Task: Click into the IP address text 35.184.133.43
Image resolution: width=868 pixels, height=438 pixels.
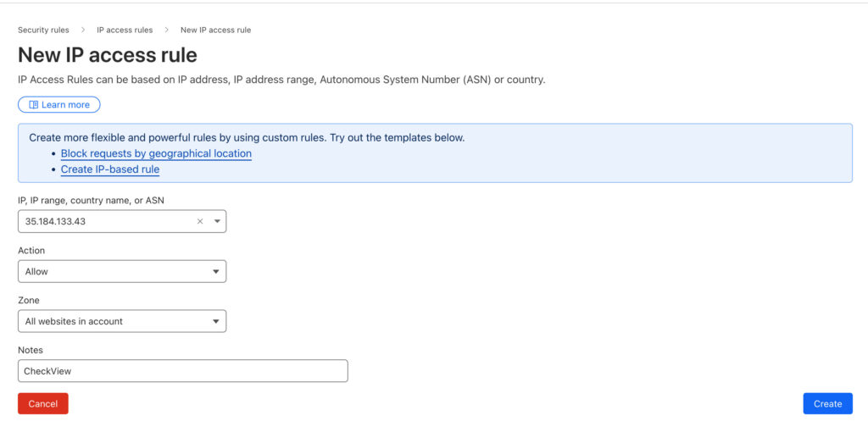Action: pos(56,221)
